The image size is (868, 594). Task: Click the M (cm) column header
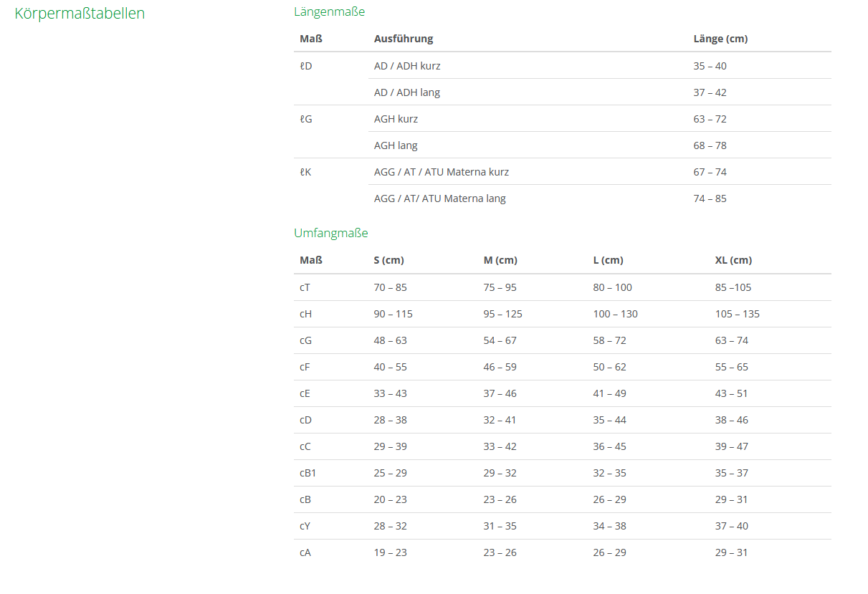(x=500, y=260)
